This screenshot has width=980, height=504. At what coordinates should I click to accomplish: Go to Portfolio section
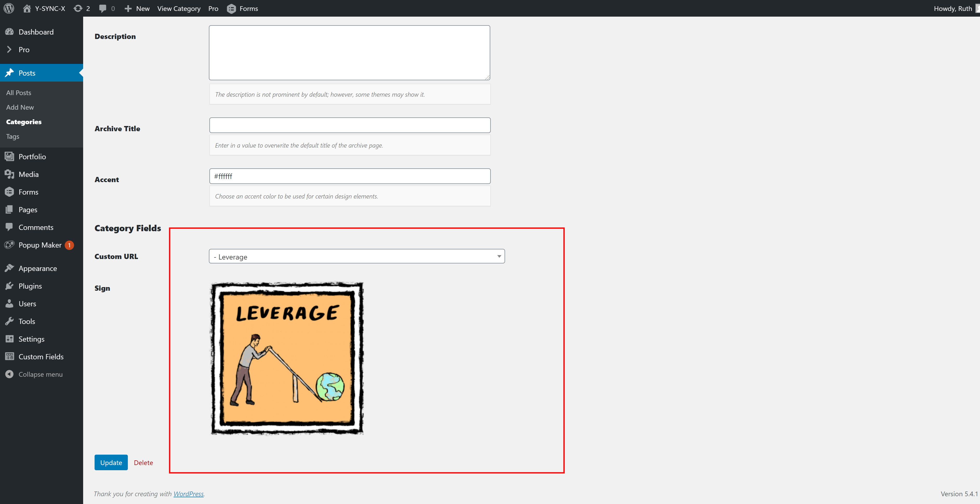coord(32,157)
